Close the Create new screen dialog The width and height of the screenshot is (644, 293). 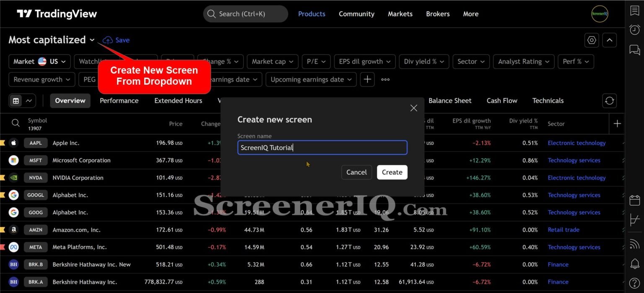point(413,108)
